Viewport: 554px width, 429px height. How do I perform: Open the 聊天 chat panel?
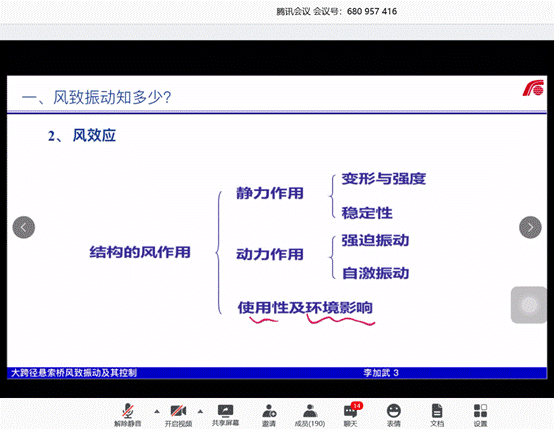point(351,415)
